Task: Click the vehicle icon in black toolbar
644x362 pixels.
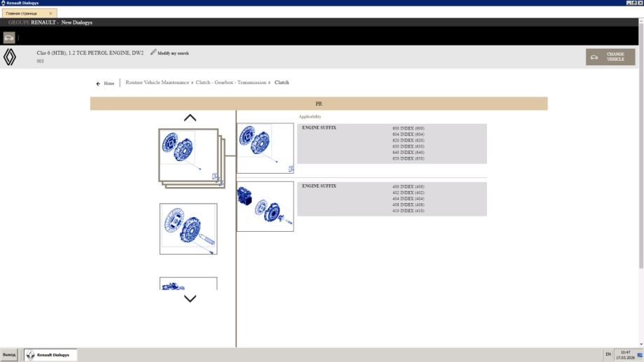Action: click(9, 38)
